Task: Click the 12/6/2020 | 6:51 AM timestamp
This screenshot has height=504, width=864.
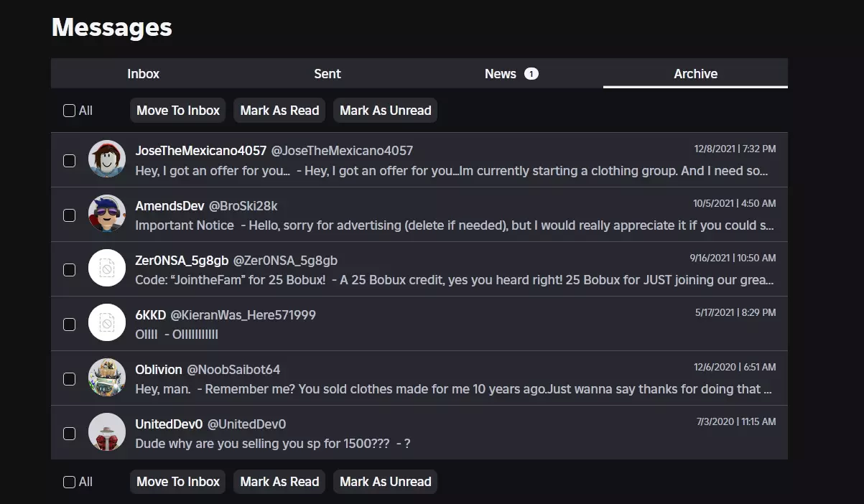Action: click(x=735, y=367)
